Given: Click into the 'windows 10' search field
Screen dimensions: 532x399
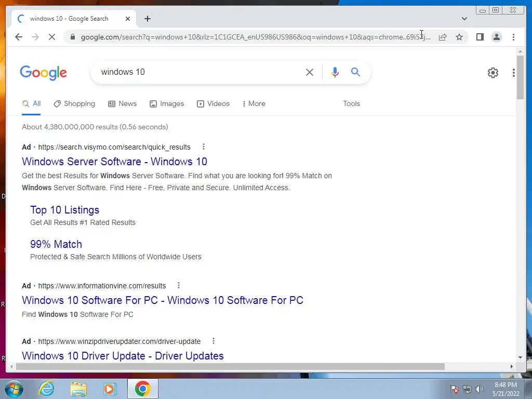Looking at the screenshot, I should (200, 72).
